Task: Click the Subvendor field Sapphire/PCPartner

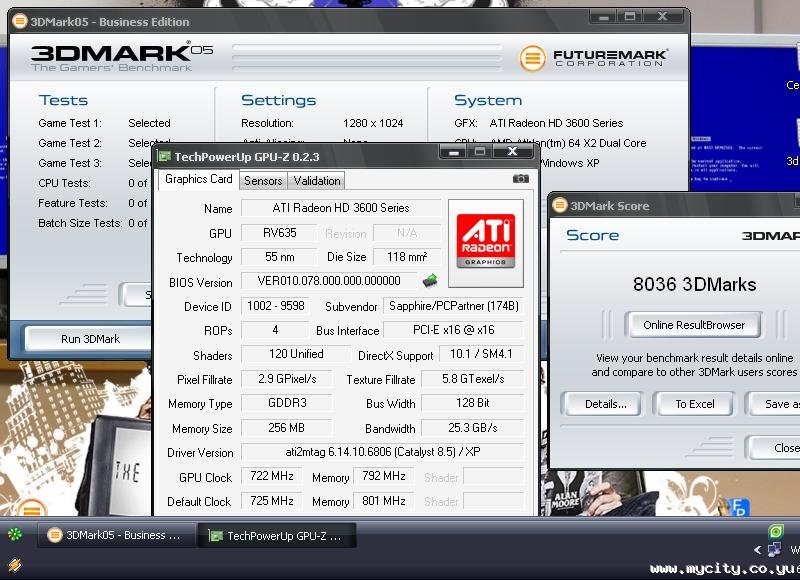Action: click(454, 306)
